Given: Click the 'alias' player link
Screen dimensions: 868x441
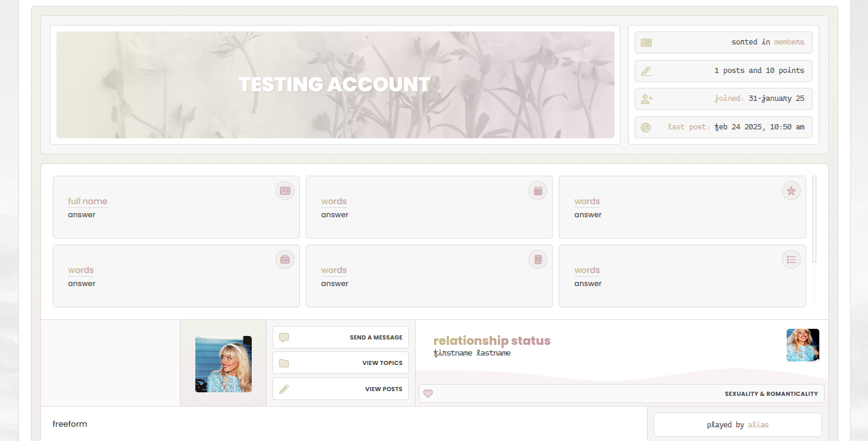Looking at the screenshot, I should [x=758, y=425].
